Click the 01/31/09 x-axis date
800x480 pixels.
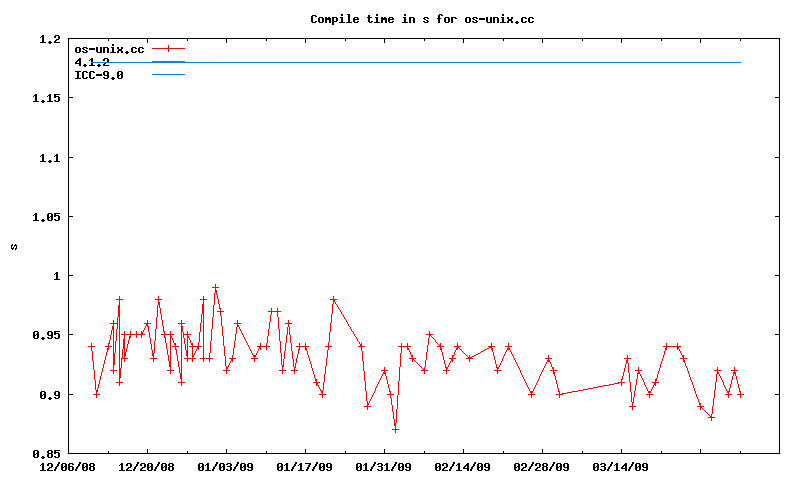coord(384,467)
